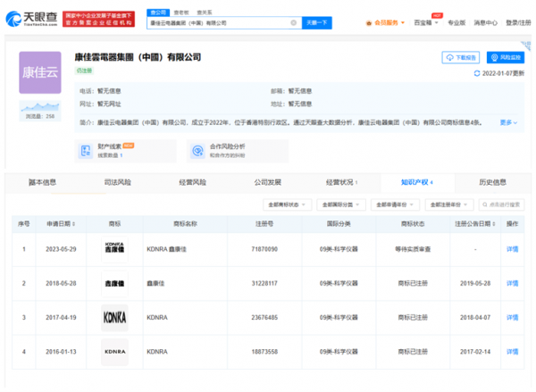Switch to 查关系 search tab
Image resolution: width=536 pixels, height=392 pixels.
[205, 13]
